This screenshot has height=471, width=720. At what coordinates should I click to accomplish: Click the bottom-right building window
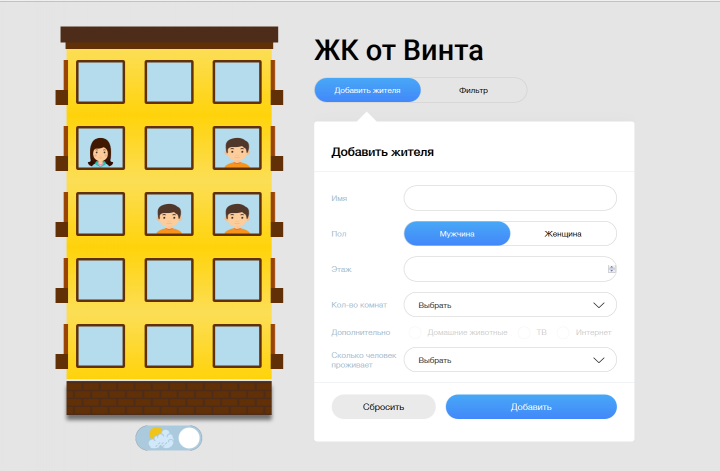pyautogui.click(x=237, y=346)
